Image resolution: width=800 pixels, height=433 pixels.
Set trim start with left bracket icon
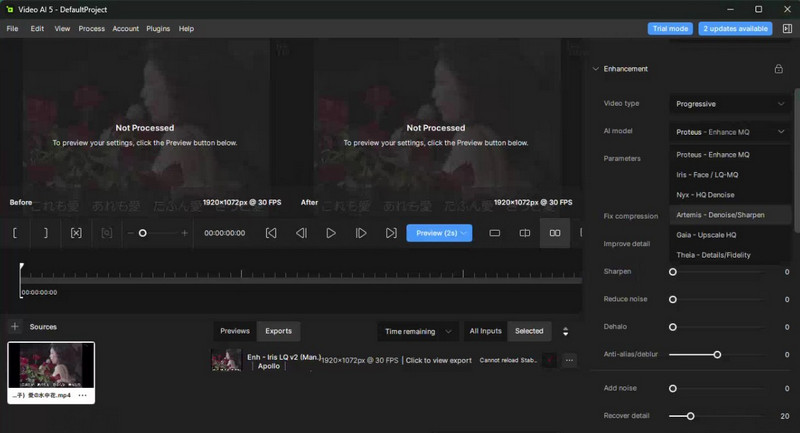(15, 233)
